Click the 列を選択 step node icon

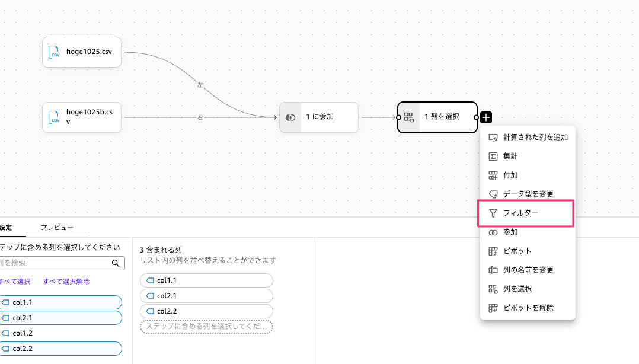coord(409,117)
